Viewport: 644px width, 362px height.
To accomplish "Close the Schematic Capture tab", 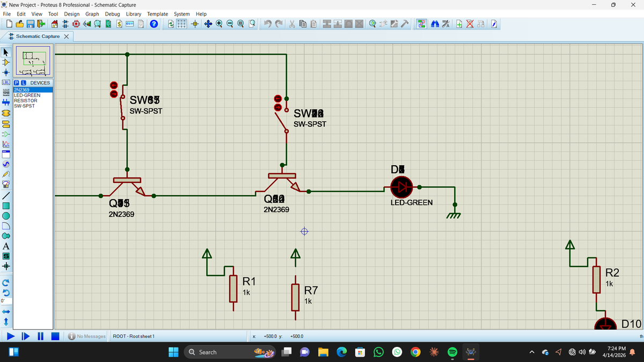I will pos(65,36).
